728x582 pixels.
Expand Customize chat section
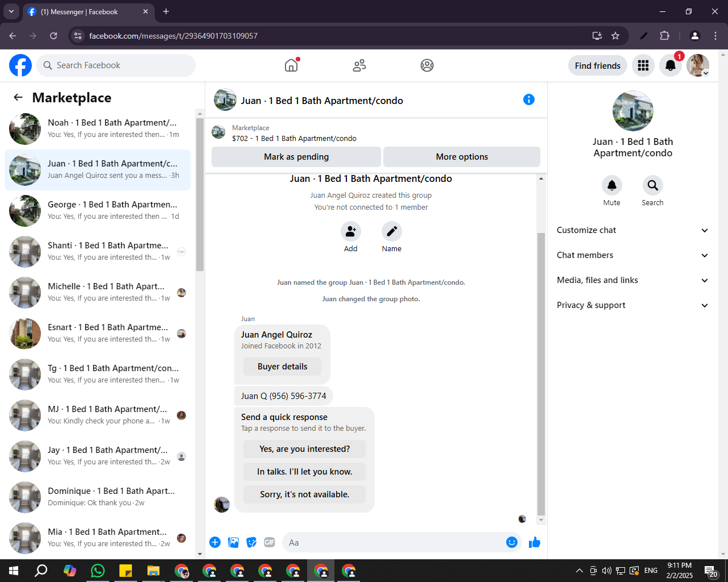pyautogui.click(x=632, y=230)
